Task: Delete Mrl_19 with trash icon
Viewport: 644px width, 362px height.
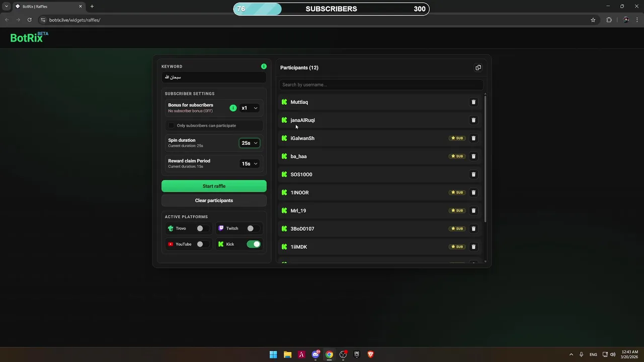Action: point(473,211)
